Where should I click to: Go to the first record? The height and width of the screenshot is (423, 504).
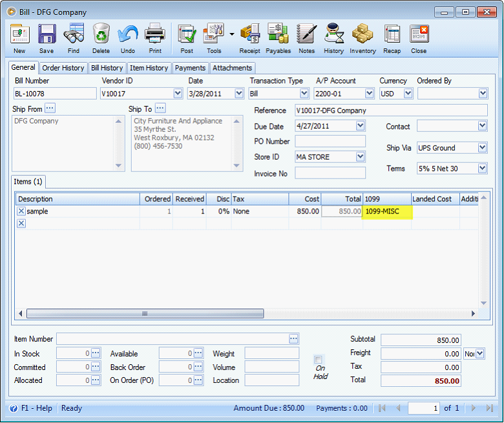382,408
